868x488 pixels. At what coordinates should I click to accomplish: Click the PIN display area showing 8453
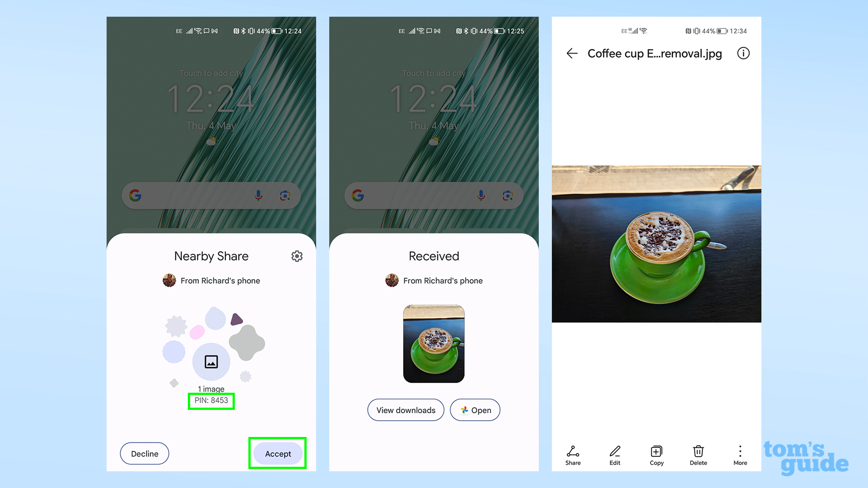coord(210,400)
